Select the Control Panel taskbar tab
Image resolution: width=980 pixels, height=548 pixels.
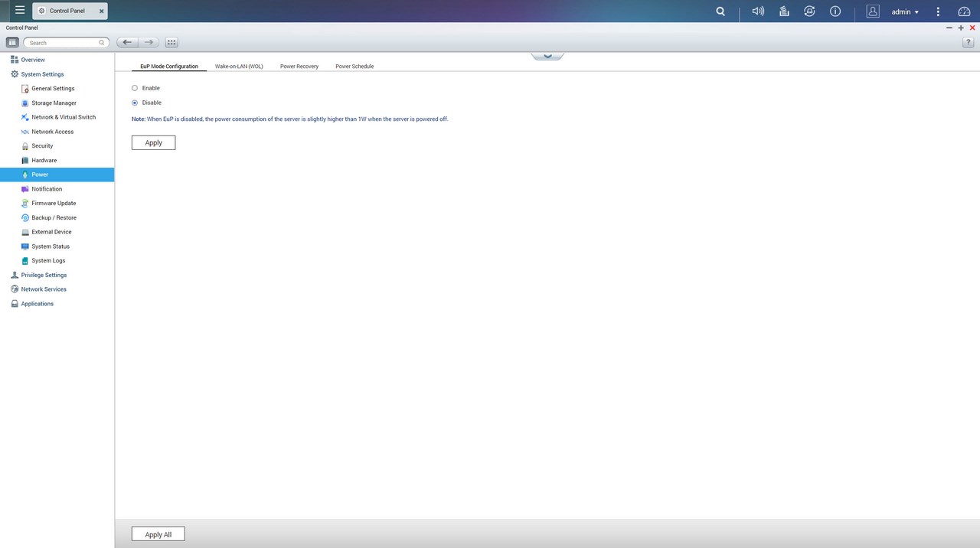pos(70,11)
